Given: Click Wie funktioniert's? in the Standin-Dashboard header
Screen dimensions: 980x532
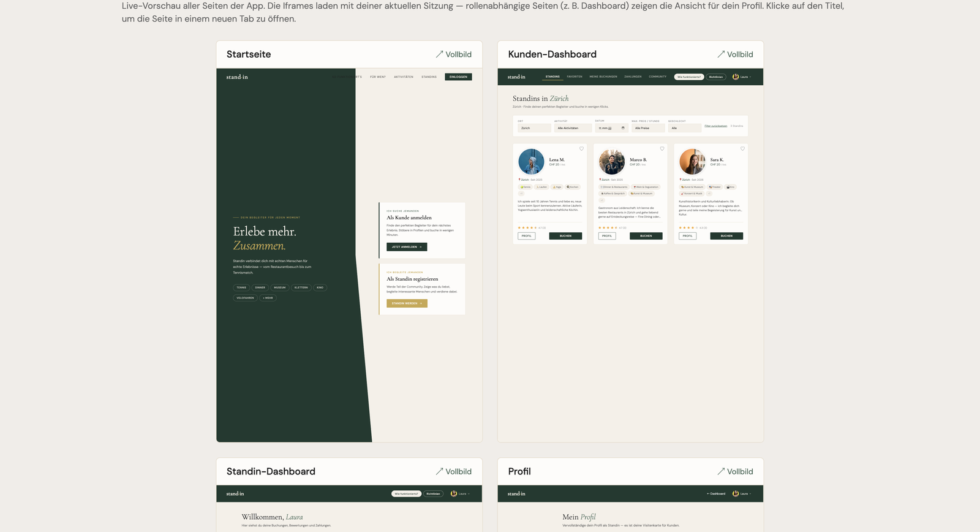Looking at the screenshot, I should (x=407, y=494).
